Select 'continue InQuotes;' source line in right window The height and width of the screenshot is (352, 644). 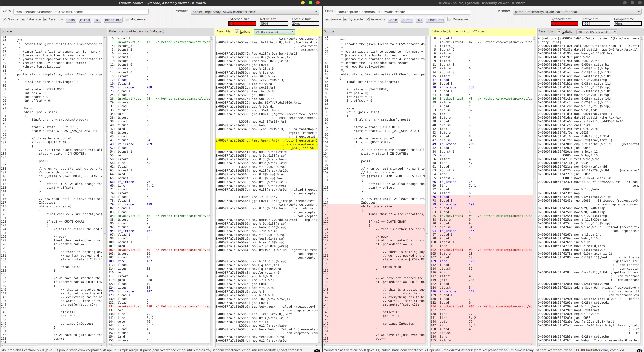pyautogui.click(x=399, y=324)
